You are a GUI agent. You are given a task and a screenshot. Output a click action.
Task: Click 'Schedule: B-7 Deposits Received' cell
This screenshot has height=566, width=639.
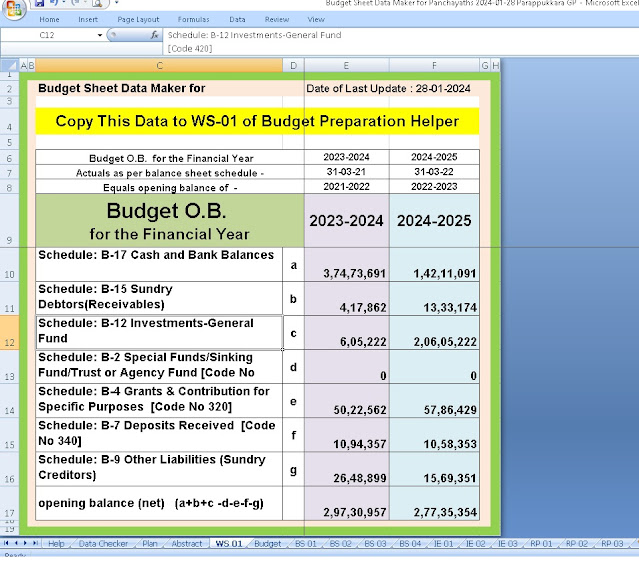(159, 434)
